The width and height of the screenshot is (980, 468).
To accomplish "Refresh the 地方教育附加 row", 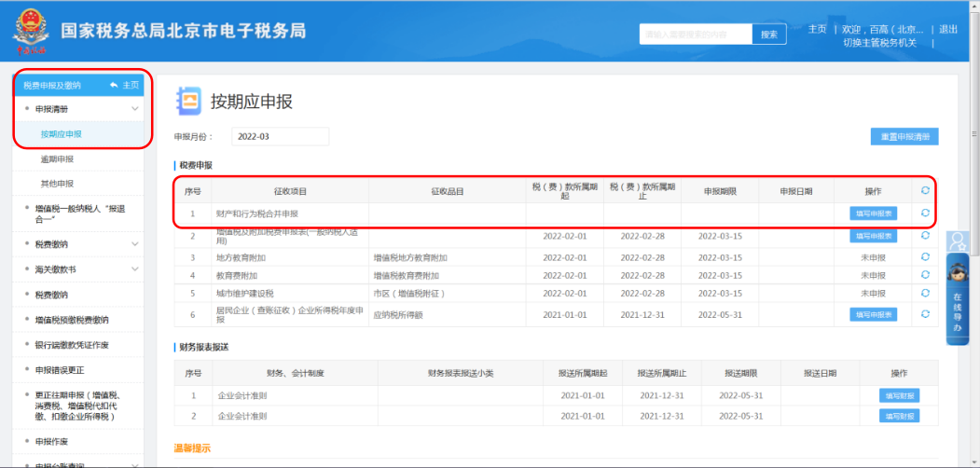I will point(925,256).
